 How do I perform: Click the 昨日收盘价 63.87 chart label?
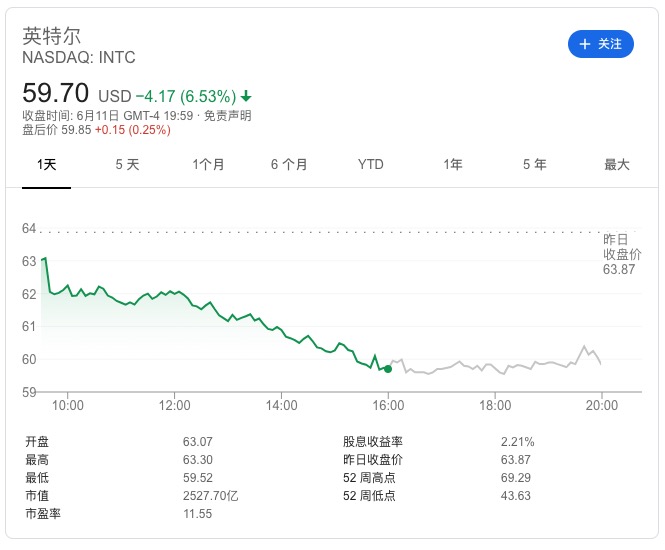coord(622,254)
